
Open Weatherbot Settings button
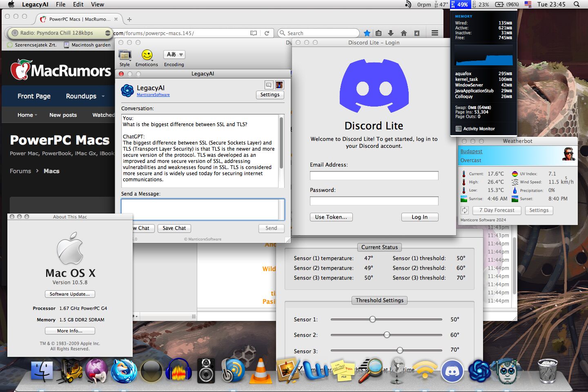[539, 210]
